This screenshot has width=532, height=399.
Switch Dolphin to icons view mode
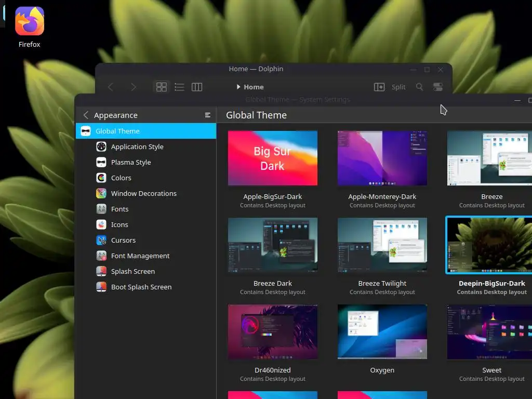(162, 87)
